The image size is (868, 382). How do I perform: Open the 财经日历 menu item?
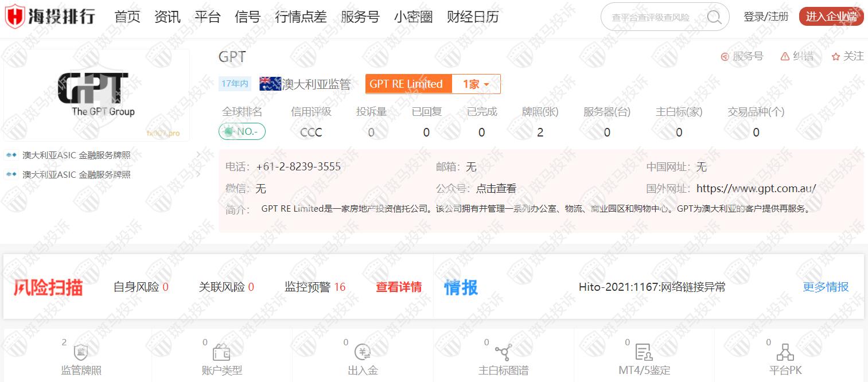(473, 17)
